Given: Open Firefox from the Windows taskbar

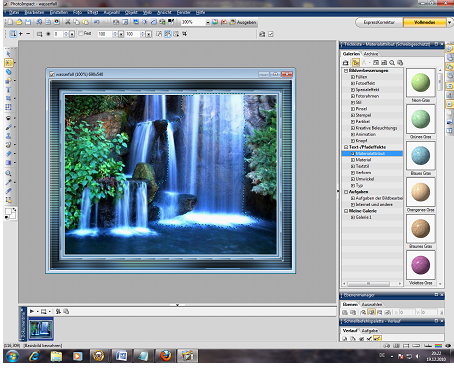Looking at the screenshot, I should [165, 356].
